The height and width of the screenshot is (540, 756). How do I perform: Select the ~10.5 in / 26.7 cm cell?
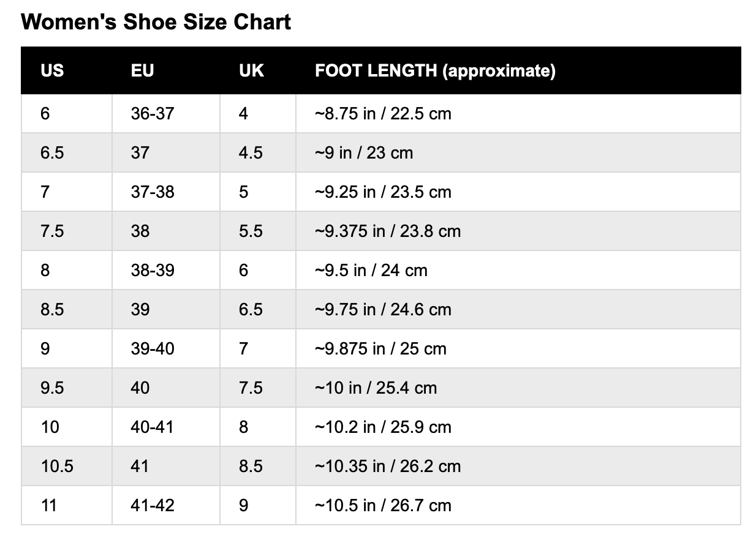[518, 505]
